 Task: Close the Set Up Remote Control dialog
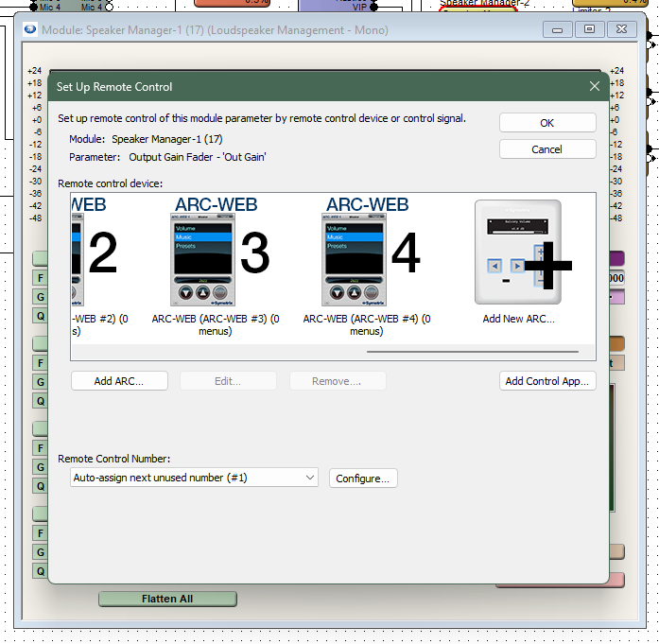(x=595, y=87)
